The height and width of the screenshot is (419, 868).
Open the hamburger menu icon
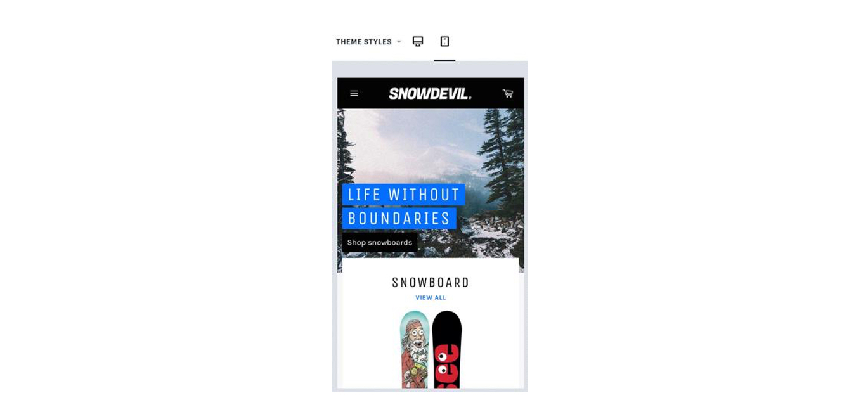[x=354, y=93]
